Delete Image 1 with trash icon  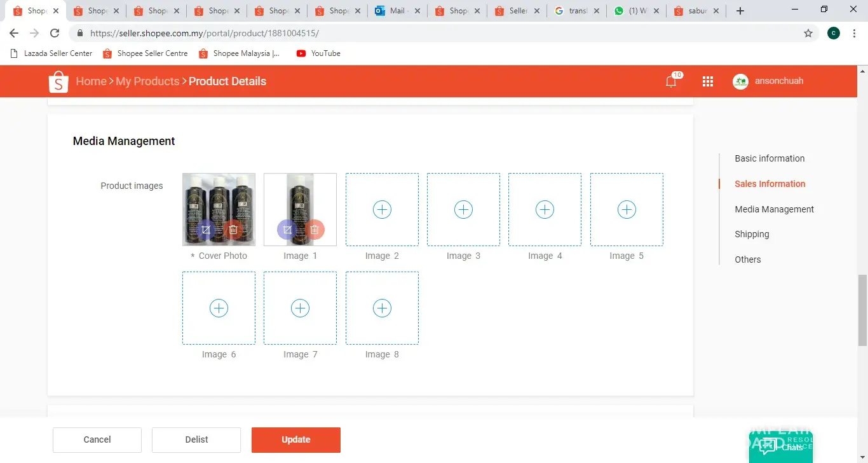click(315, 230)
